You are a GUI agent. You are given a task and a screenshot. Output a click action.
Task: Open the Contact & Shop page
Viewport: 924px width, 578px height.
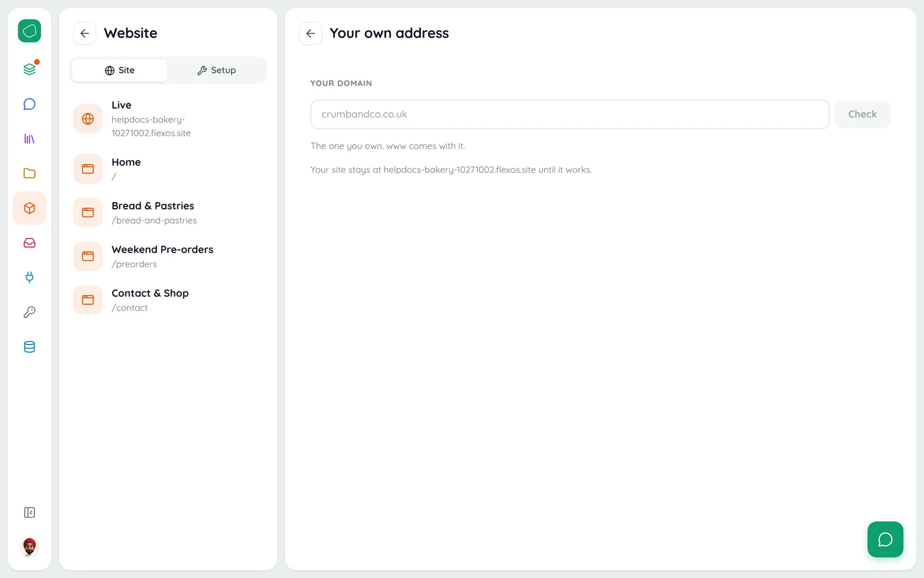(x=168, y=300)
